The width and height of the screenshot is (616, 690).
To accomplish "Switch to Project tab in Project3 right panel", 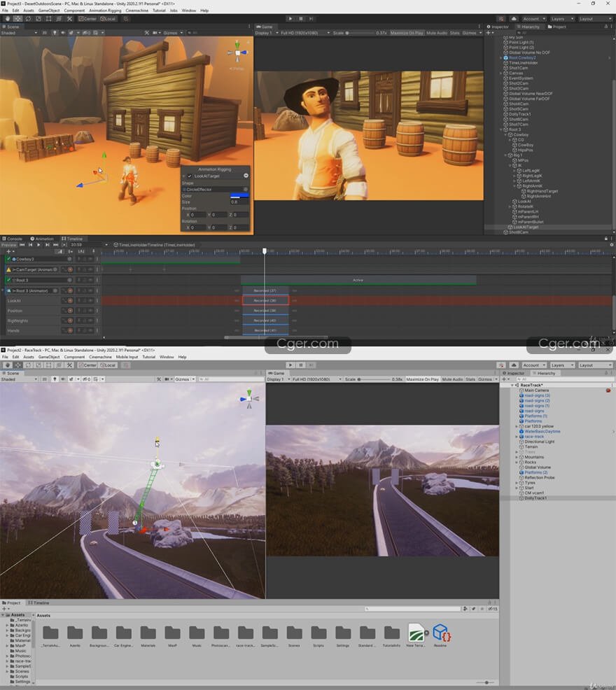I will coord(556,27).
